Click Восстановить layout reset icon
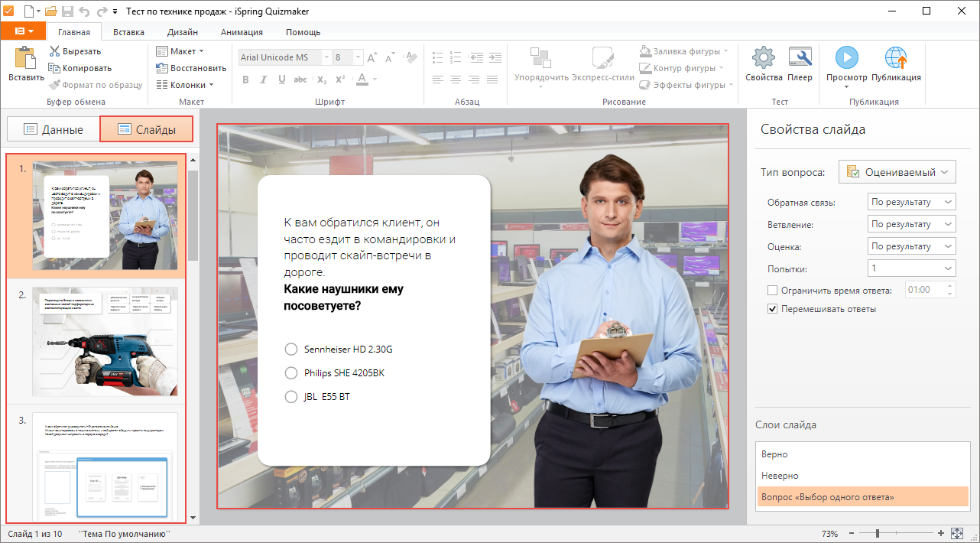Viewport: 980px width, 543px height. [x=162, y=68]
